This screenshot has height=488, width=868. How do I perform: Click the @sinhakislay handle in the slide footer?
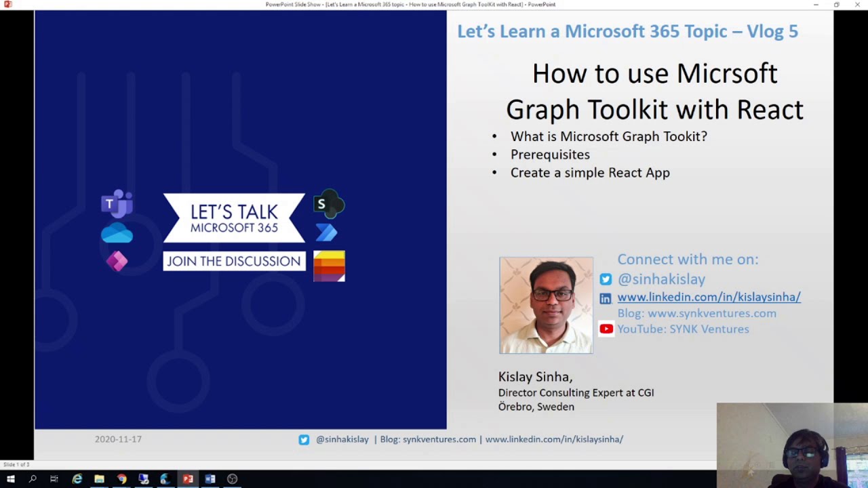tap(342, 439)
